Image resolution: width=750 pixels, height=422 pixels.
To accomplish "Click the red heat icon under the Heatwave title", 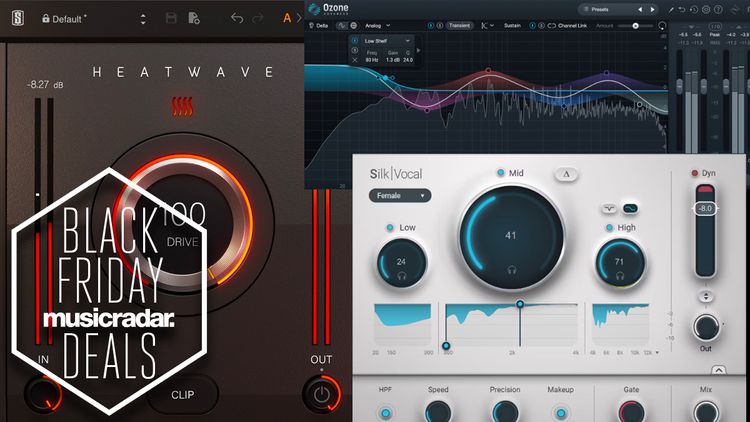I will coord(182,106).
